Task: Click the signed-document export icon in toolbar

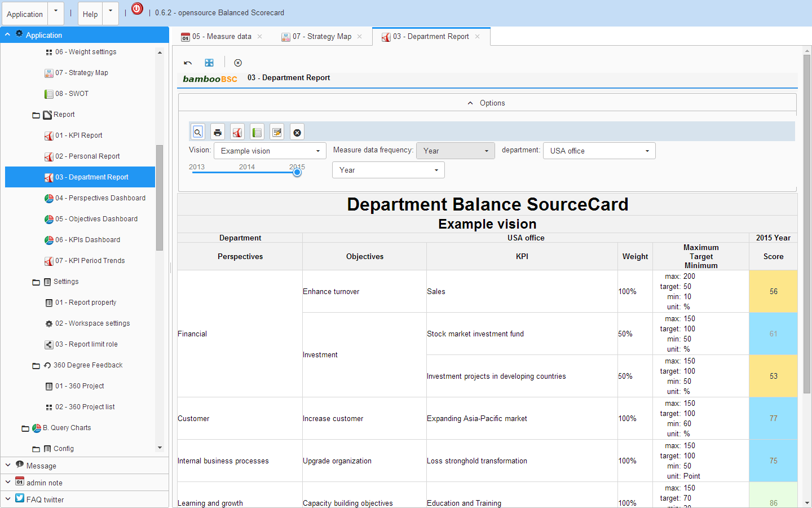Action: tap(277, 132)
